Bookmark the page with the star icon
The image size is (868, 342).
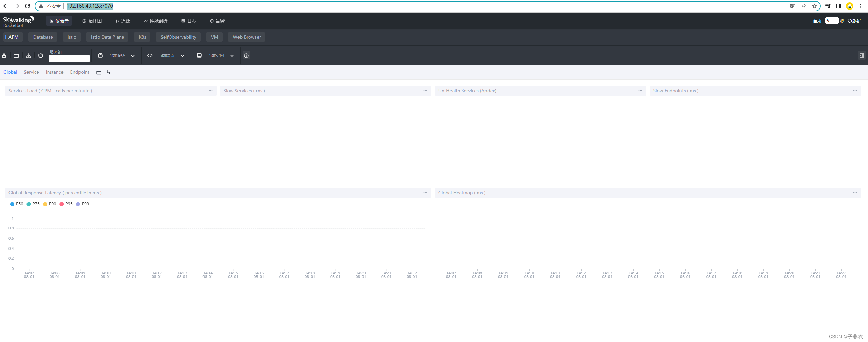coord(814,6)
